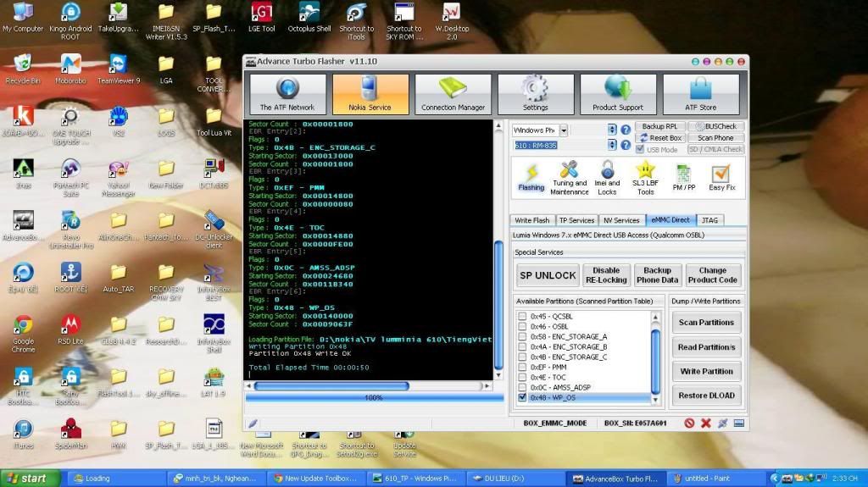The height and width of the screenshot is (487, 868).
Task: Click the spinner next to the 610 : RM-835 model
Action: pos(612,145)
